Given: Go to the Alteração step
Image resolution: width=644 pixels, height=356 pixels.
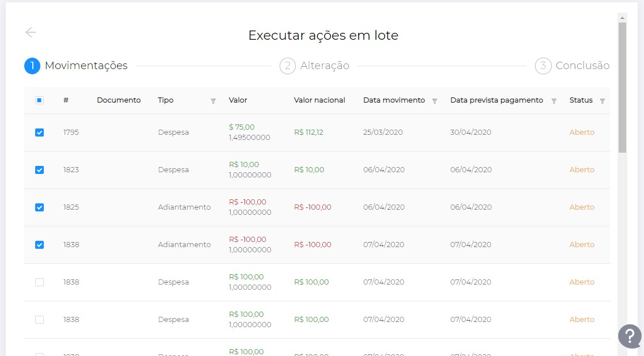Looking at the screenshot, I should 325,66.
